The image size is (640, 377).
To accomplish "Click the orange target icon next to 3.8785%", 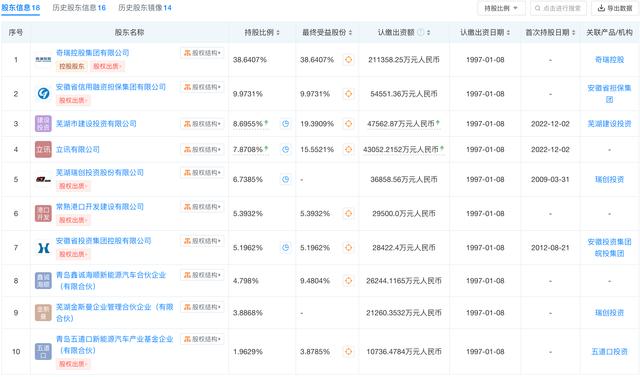I will click(348, 351).
